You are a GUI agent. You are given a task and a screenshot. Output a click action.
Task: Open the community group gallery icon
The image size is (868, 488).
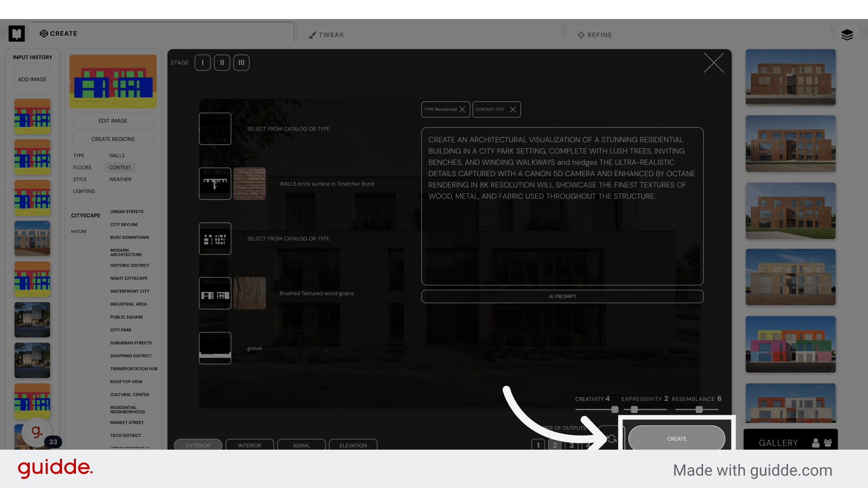(828, 443)
